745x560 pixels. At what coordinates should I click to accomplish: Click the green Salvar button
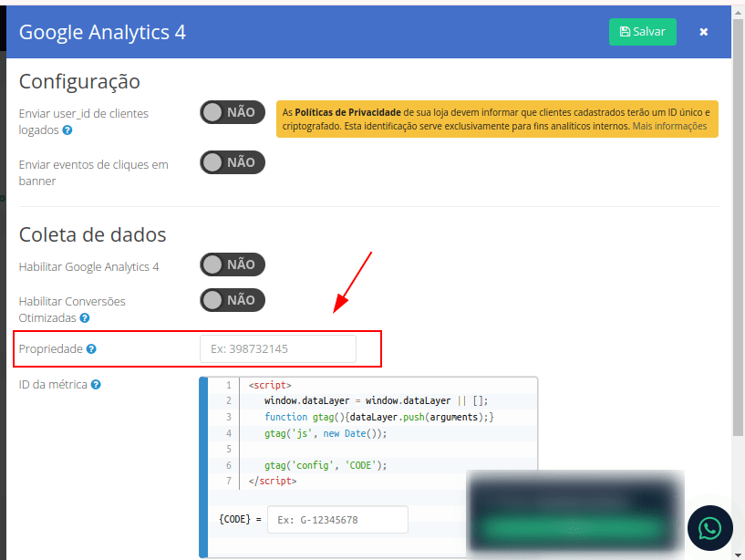[x=642, y=32]
